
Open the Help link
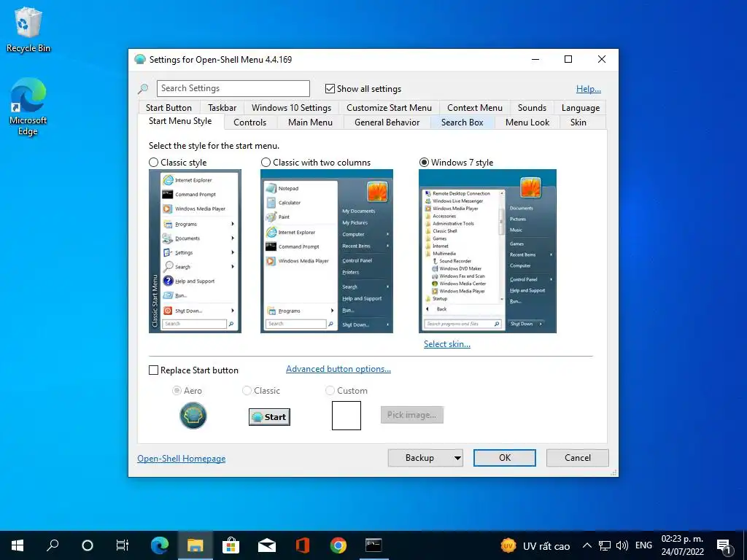[589, 88]
